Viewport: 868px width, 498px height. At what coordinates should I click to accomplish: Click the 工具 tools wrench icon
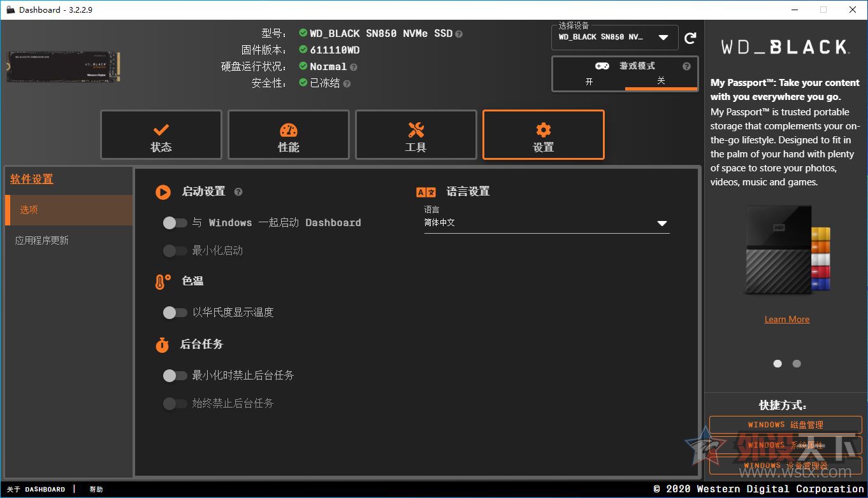pos(416,129)
